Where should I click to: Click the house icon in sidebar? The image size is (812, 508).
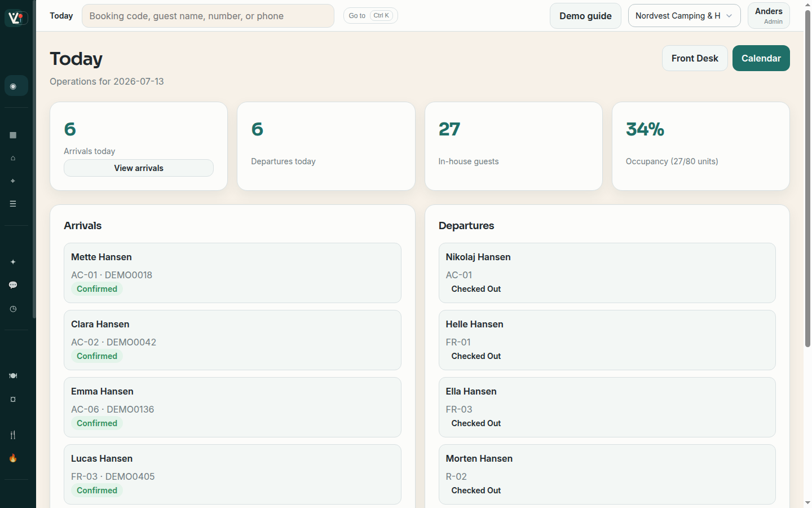point(13,158)
